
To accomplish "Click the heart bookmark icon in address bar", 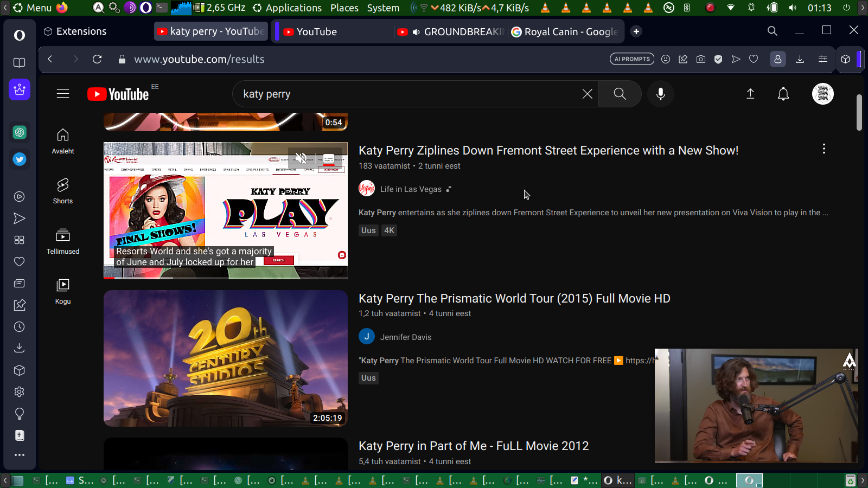I will [754, 59].
